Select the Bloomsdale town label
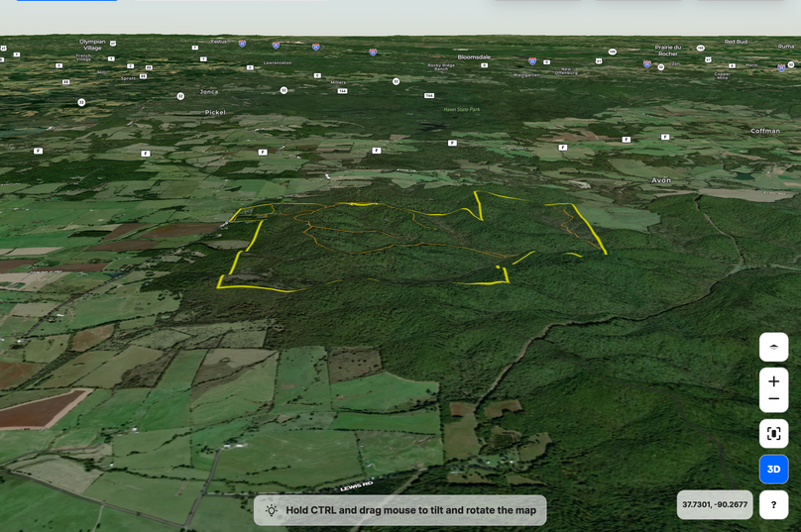801x532 pixels. coord(474,56)
